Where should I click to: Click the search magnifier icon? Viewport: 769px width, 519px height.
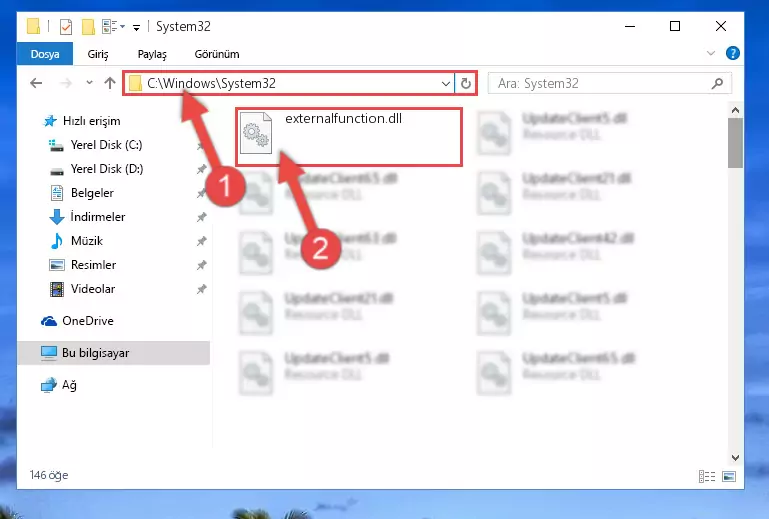718,83
